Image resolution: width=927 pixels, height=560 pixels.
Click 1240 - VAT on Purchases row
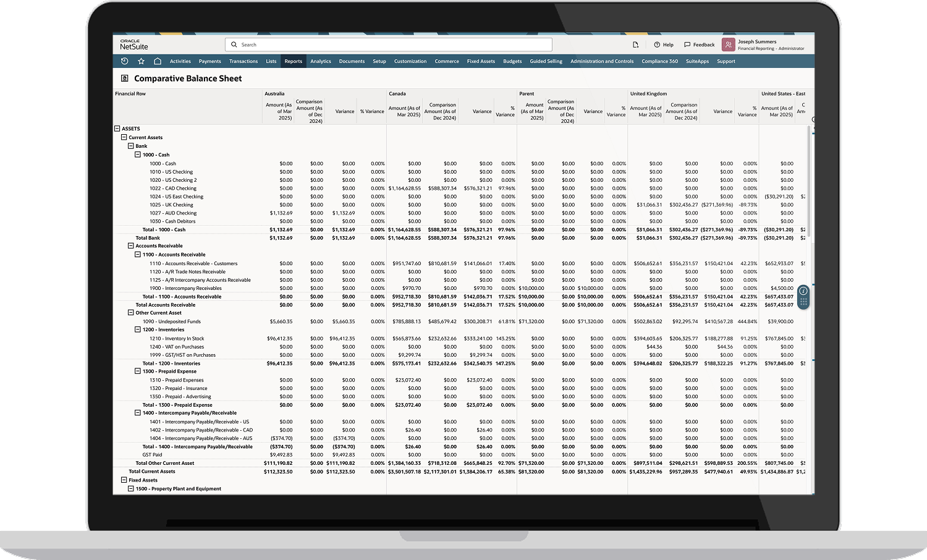point(460,347)
